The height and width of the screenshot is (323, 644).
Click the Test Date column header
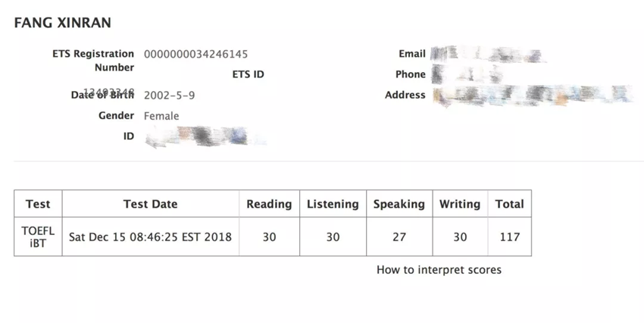coord(150,204)
